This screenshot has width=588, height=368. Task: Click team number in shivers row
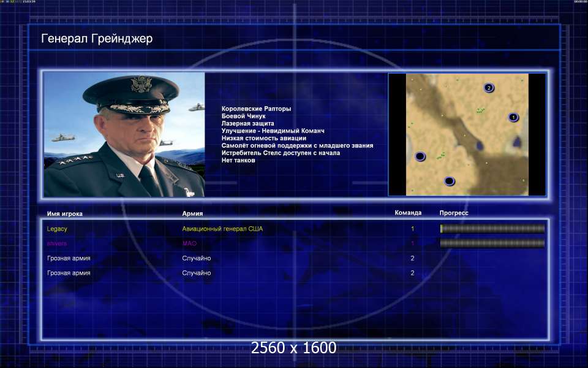[x=412, y=243]
